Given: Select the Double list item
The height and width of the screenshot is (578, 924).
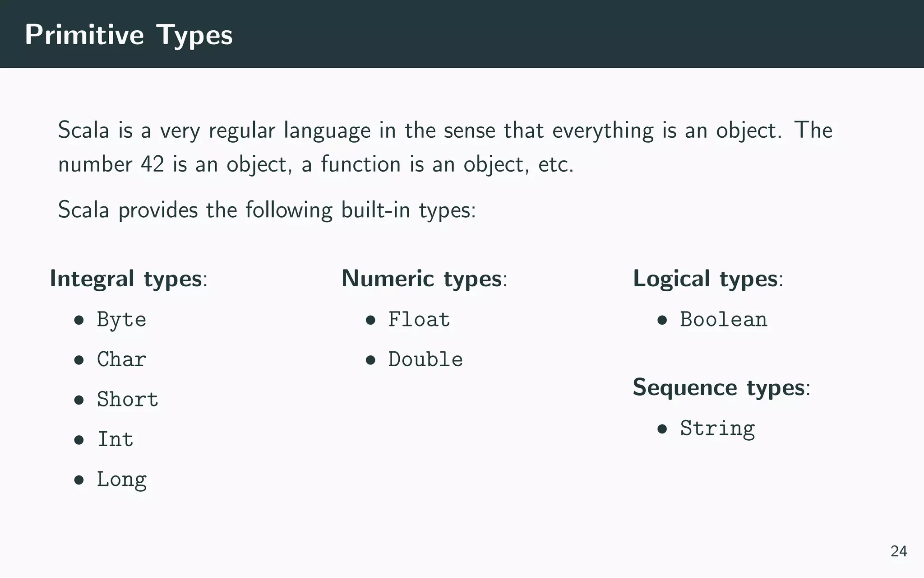Looking at the screenshot, I should pos(425,360).
